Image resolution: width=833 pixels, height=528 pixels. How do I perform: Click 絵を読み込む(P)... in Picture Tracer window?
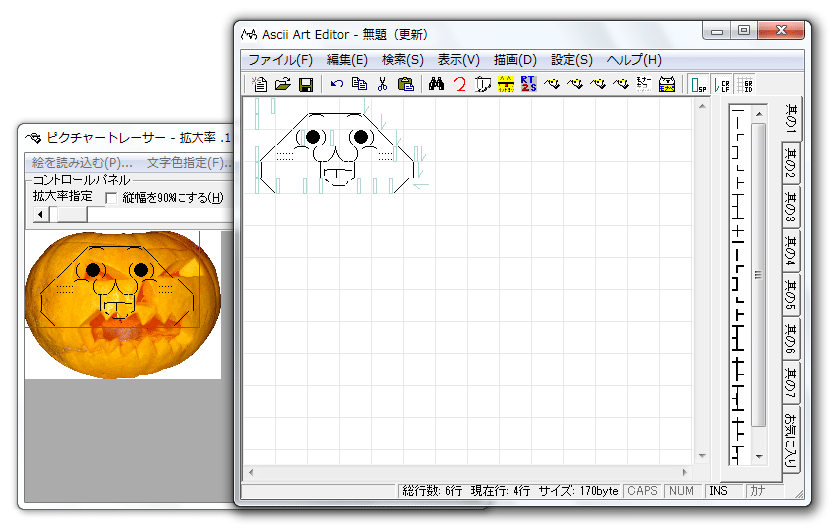82,163
